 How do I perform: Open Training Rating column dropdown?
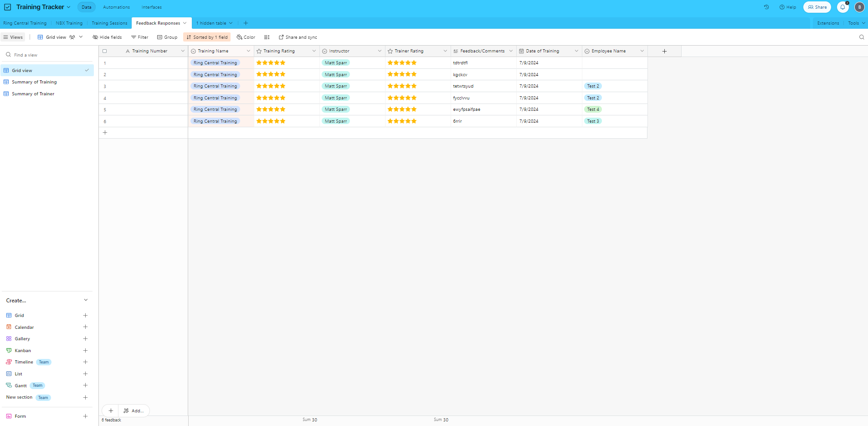(314, 51)
